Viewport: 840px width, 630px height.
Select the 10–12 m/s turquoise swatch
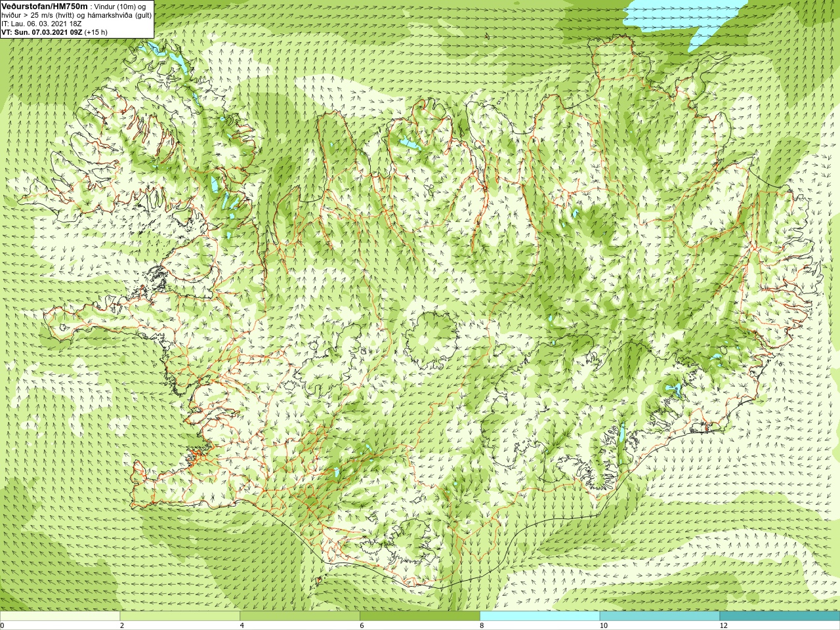point(660,616)
